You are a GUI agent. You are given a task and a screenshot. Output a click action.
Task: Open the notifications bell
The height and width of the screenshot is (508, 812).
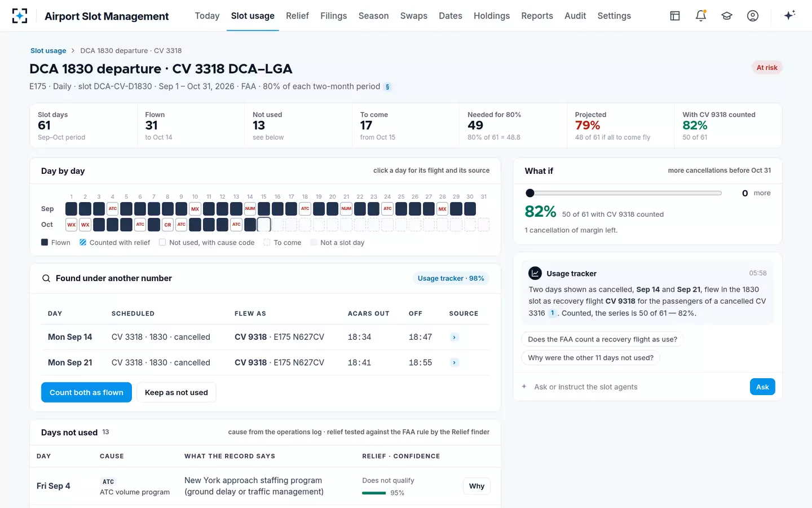701,16
